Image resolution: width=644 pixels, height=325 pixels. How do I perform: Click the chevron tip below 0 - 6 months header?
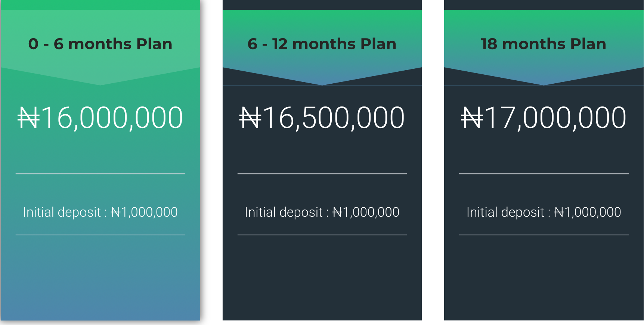(100, 83)
